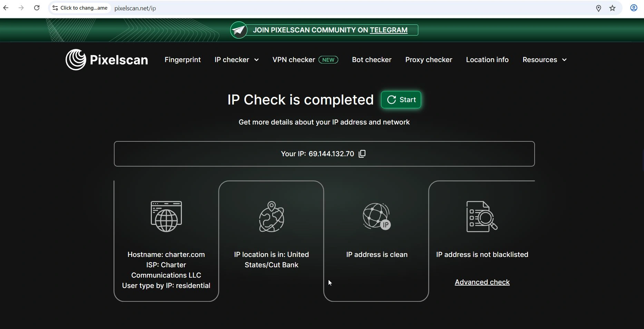Click the IP location map pin icon
Image resolution: width=644 pixels, height=329 pixels.
coord(272,217)
